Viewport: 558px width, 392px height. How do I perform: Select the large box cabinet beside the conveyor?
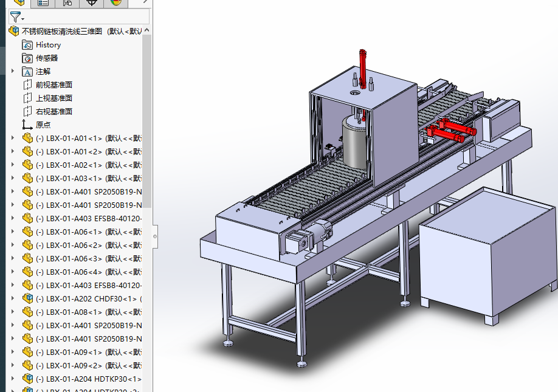489,255
